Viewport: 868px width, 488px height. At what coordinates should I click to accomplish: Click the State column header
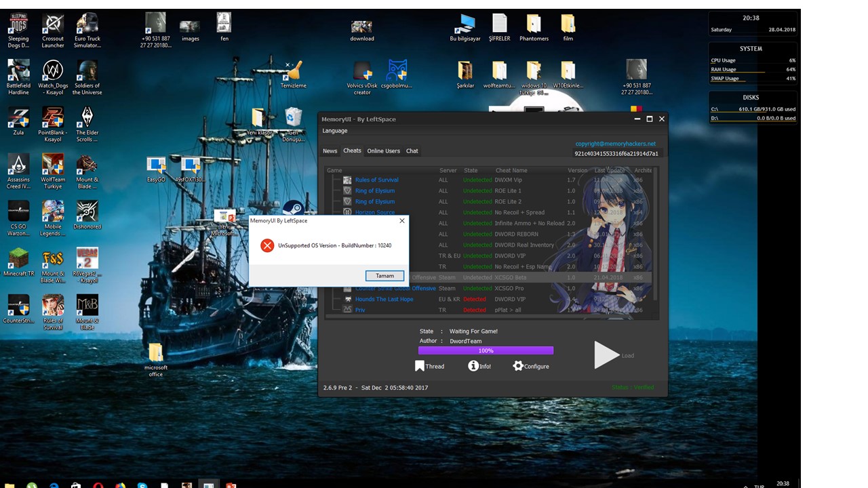click(471, 171)
